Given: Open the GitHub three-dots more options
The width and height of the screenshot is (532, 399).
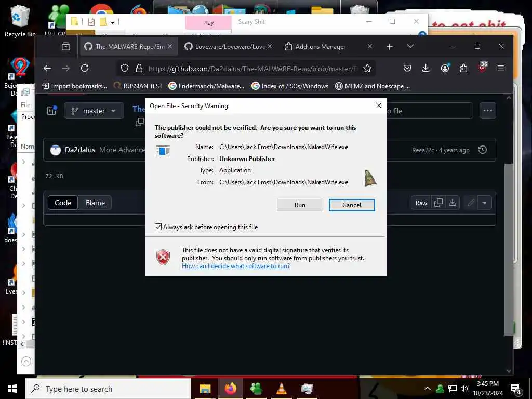Looking at the screenshot, I should click(x=487, y=111).
